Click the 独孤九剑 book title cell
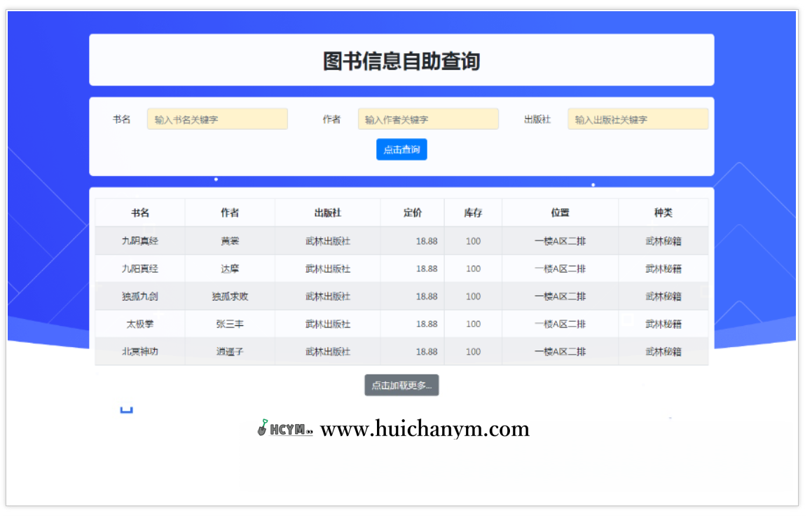Screen dimensions: 812x516 pos(140,296)
